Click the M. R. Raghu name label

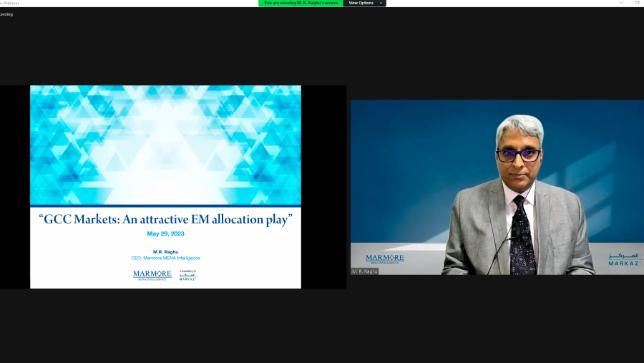click(x=364, y=271)
